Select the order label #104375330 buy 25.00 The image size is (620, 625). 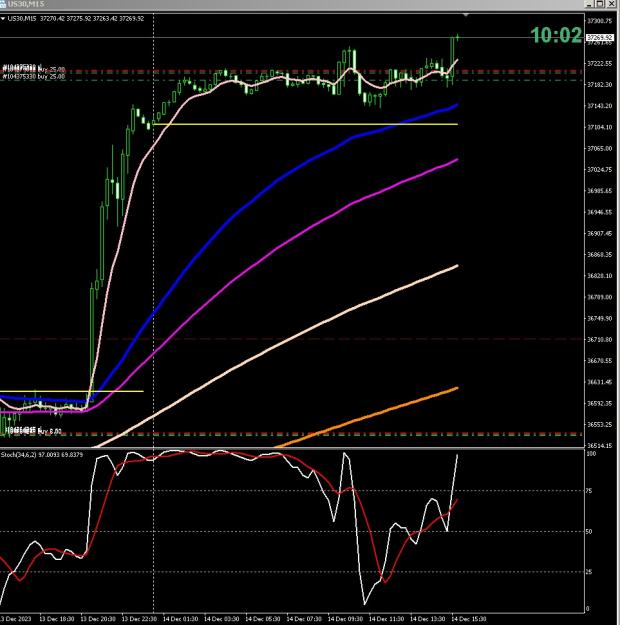click(x=34, y=76)
